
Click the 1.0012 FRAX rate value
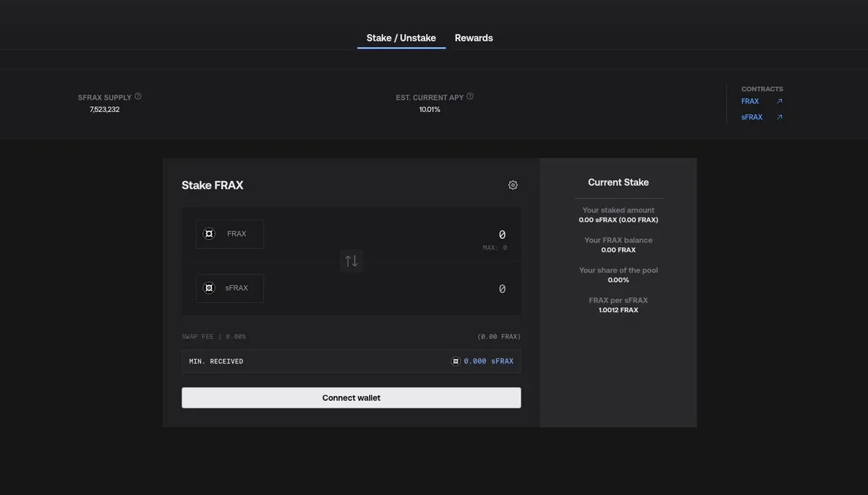pyautogui.click(x=618, y=310)
